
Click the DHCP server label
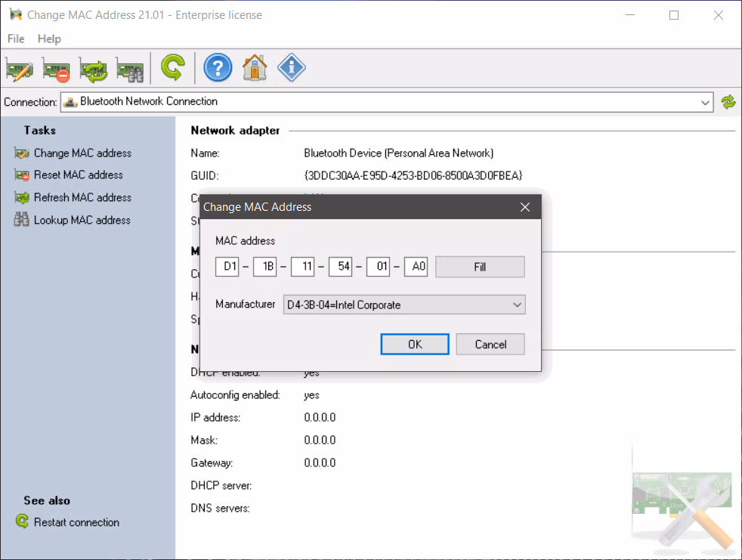221,486
